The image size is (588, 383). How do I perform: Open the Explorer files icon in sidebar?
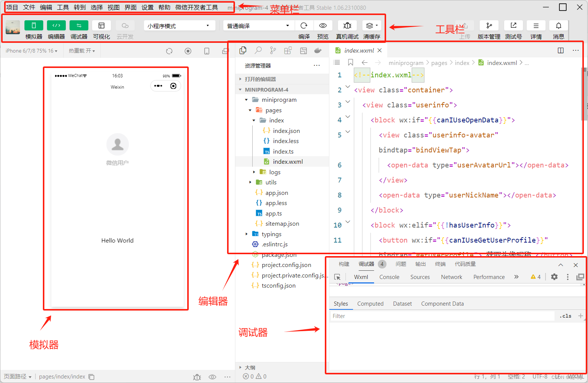[x=243, y=50]
